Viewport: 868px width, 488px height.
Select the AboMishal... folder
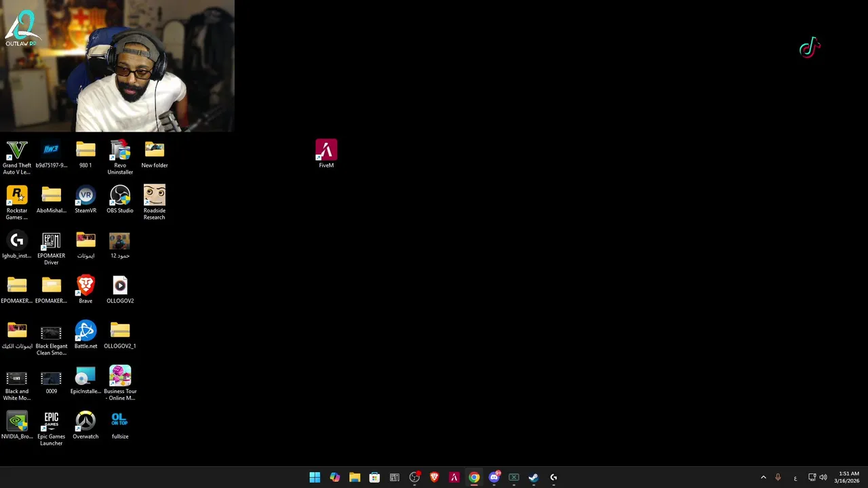[x=52, y=200]
